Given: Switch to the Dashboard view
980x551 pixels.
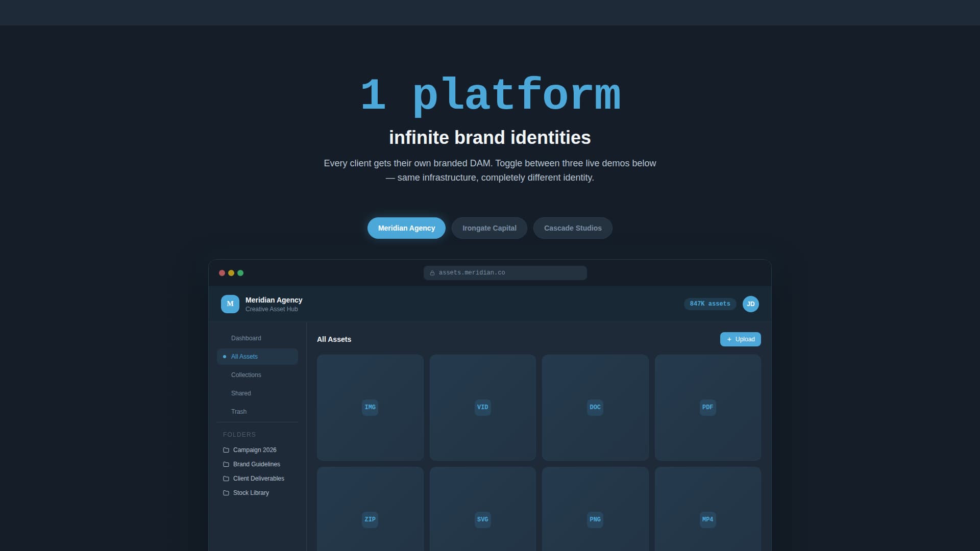Looking at the screenshot, I should click(x=246, y=338).
